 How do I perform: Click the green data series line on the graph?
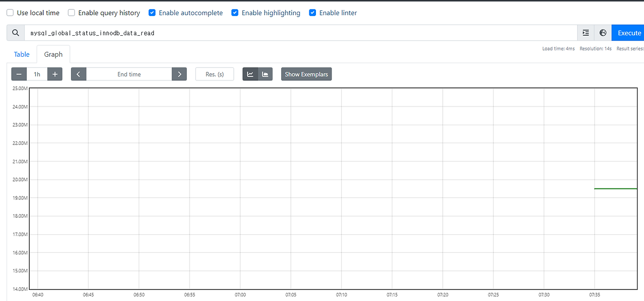click(616, 188)
